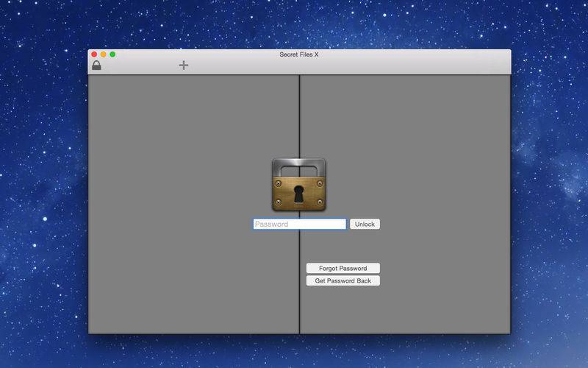Click the plus icon to add files
Viewport: 588px width, 368px height.
pos(184,66)
